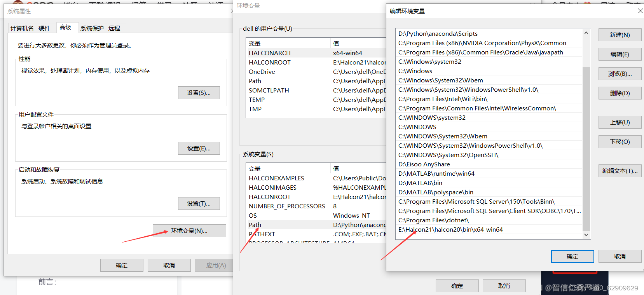Click 设置(T) for startup and recovery

click(x=199, y=204)
